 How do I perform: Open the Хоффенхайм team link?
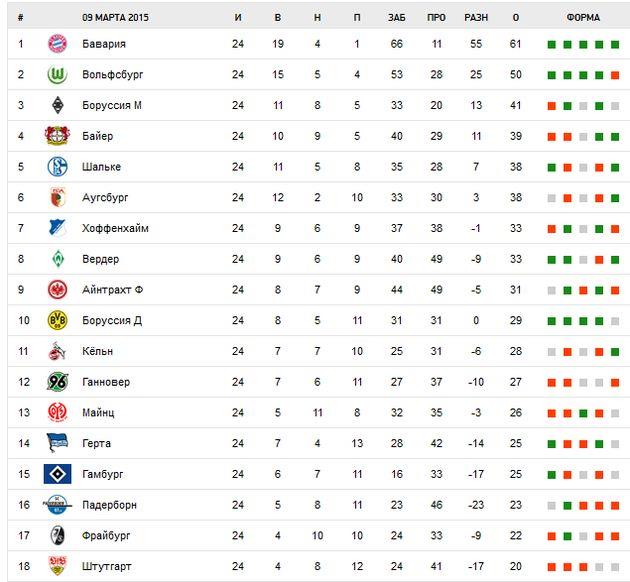pyautogui.click(x=115, y=228)
